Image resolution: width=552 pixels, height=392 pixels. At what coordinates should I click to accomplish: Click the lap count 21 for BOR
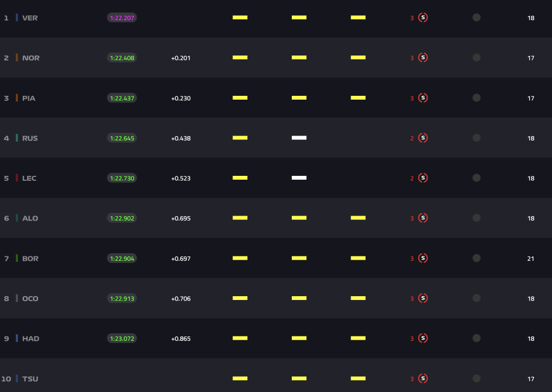point(531,259)
